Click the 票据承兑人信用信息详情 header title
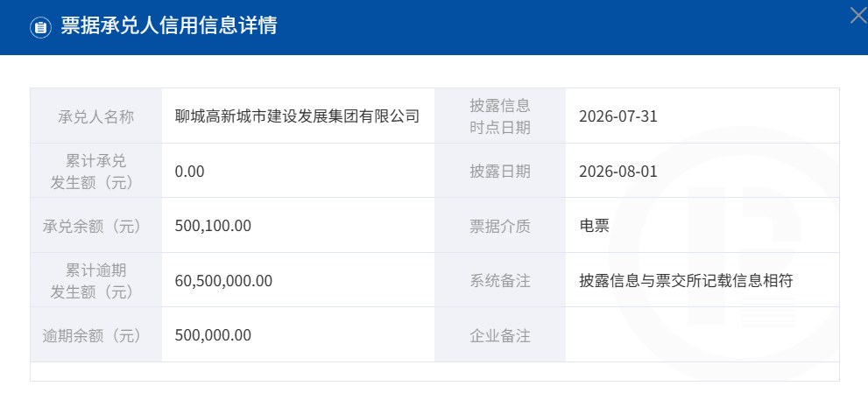Screen dimensions: 868x393 click(169, 26)
